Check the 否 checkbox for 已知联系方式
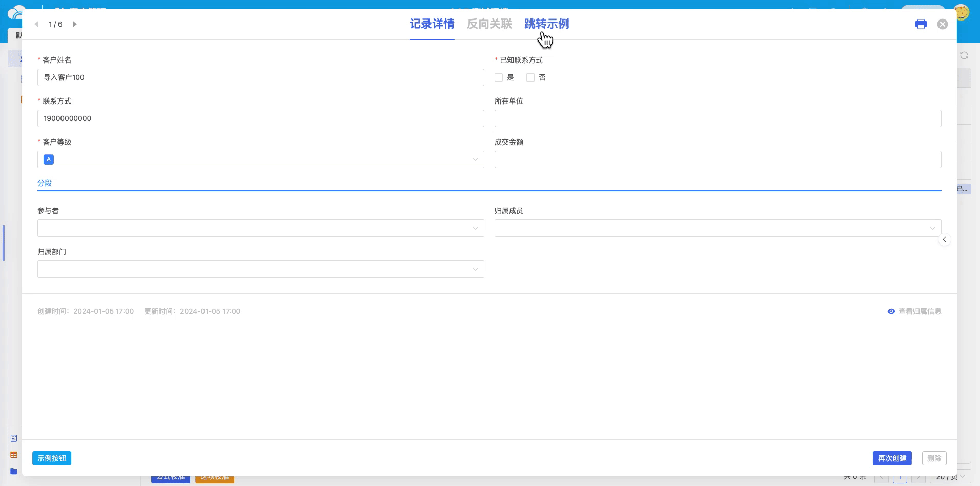 coord(530,77)
